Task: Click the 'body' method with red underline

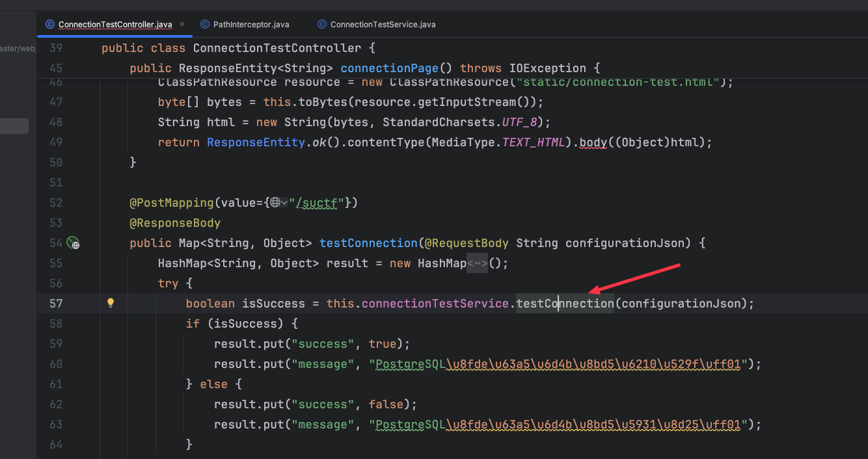Action: pos(593,142)
